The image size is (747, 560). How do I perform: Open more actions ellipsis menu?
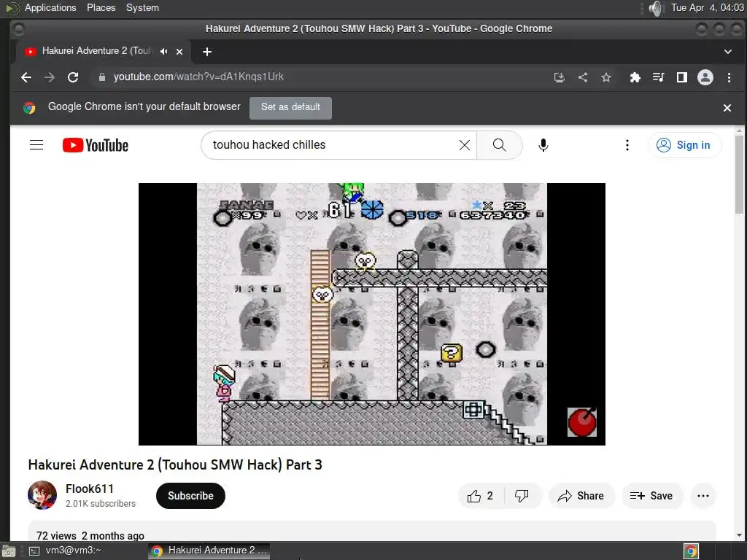point(703,496)
